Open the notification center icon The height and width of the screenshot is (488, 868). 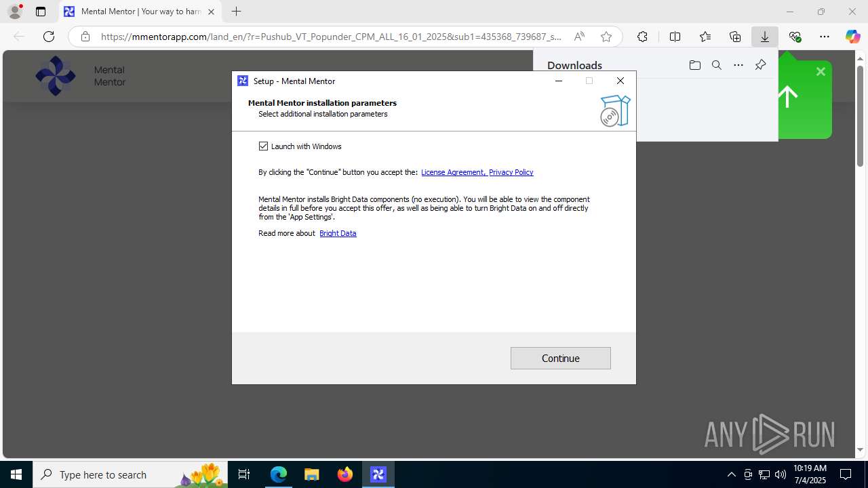pos(846,474)
